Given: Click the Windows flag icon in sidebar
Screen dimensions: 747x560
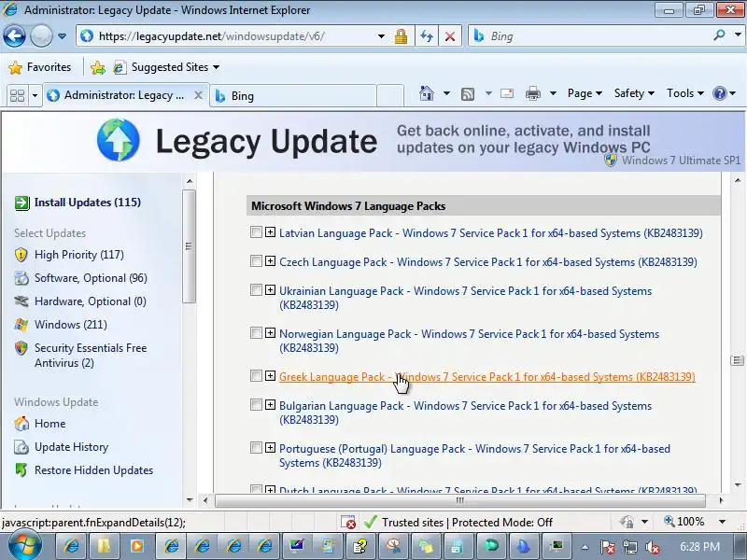Looking at the screenshot, I should coord(21,325).
